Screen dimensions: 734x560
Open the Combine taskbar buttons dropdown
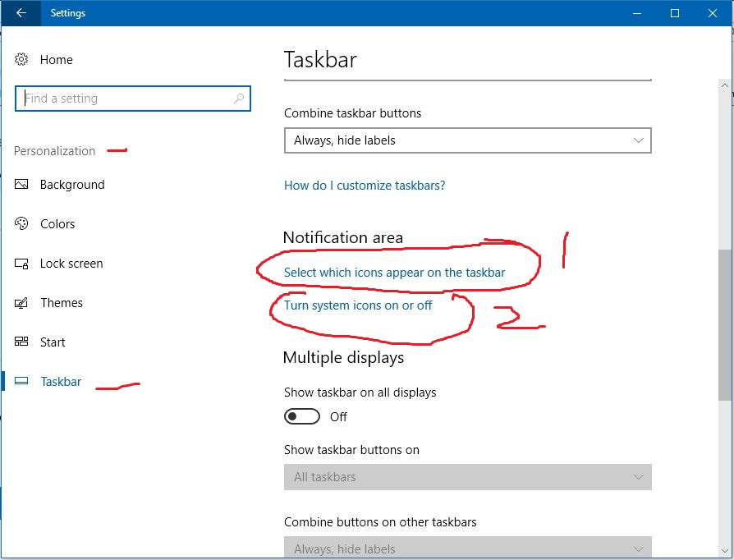pos(467,140)
